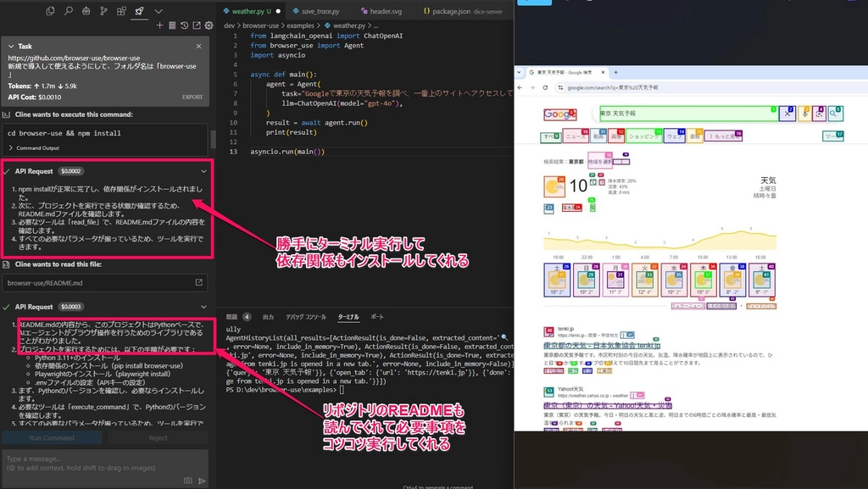Focus the Type a message input
Viewport: 868px width, 489px height.
point(104,463)
